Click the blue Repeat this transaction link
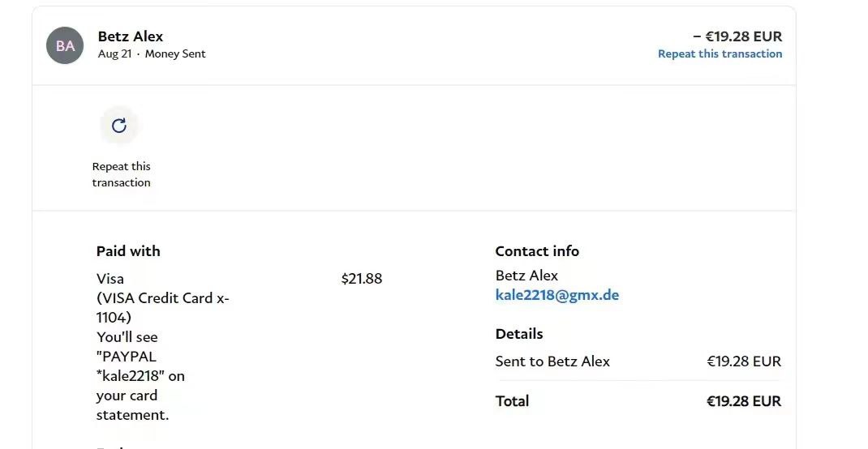The width and height of the screenshot is (868, 449). point(720,53)
